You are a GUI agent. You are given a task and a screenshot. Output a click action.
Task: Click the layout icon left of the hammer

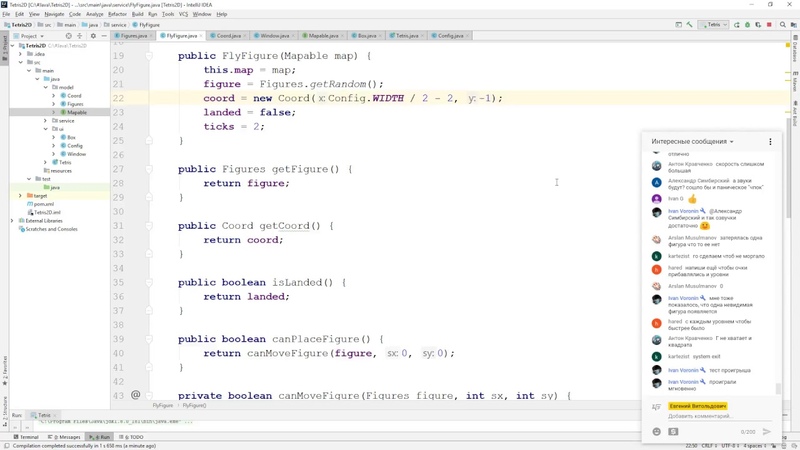coord(679,24)
